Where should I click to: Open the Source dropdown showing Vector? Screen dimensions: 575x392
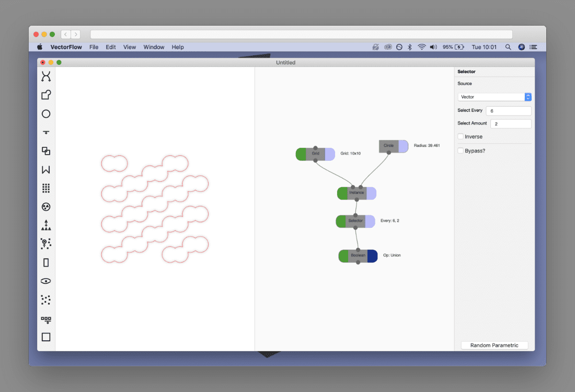point(491,97)
